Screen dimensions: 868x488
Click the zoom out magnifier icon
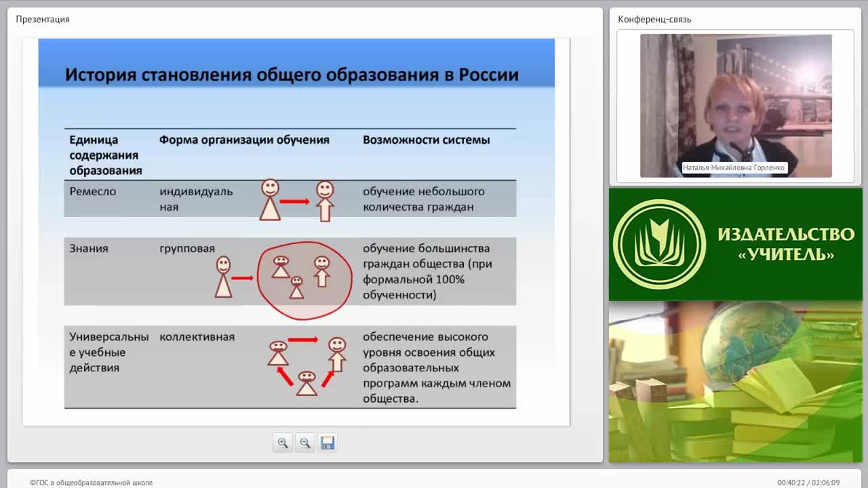[305, 443]
